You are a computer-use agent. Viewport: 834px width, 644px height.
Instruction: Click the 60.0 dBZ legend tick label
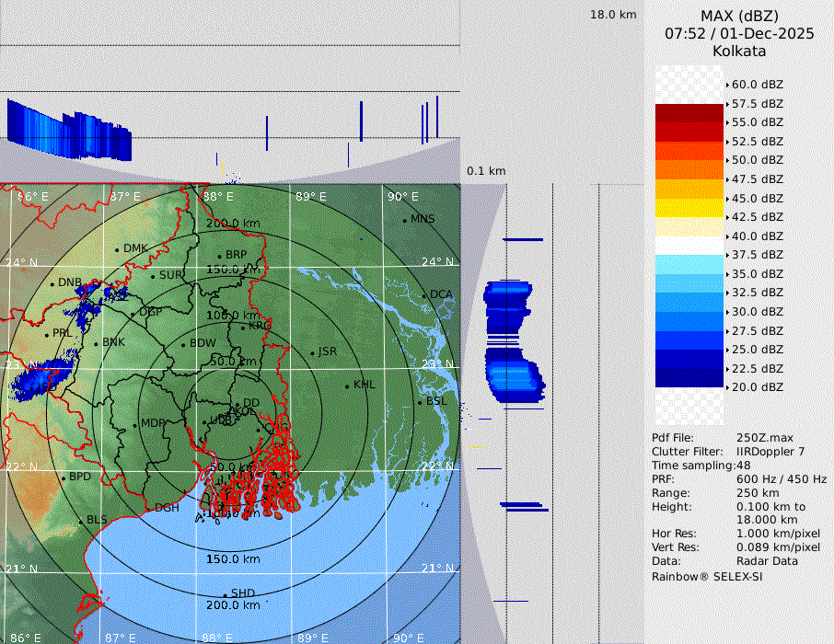pyautogui.click(x=757, y=85)
